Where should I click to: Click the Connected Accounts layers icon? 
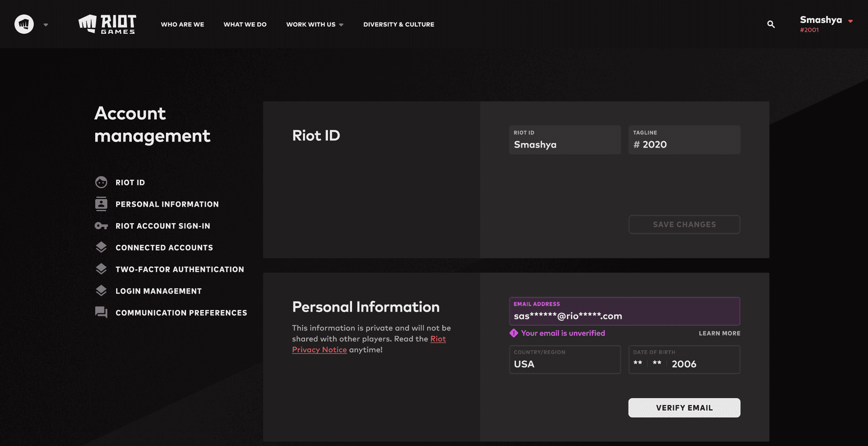pyautogui.click(x=101, y=247)
